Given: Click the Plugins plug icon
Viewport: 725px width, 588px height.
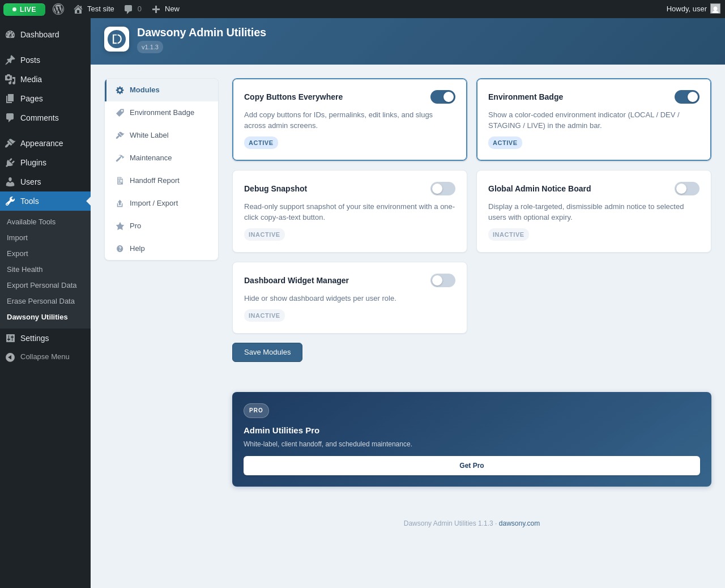Looking at the screenshot, I should coord(10,163).
